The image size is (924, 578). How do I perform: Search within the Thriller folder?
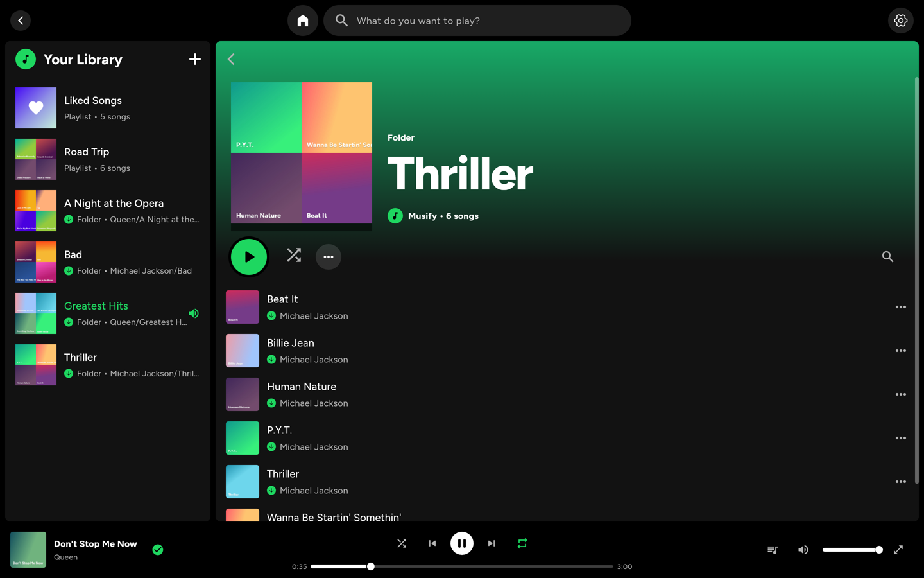(887, 257)
